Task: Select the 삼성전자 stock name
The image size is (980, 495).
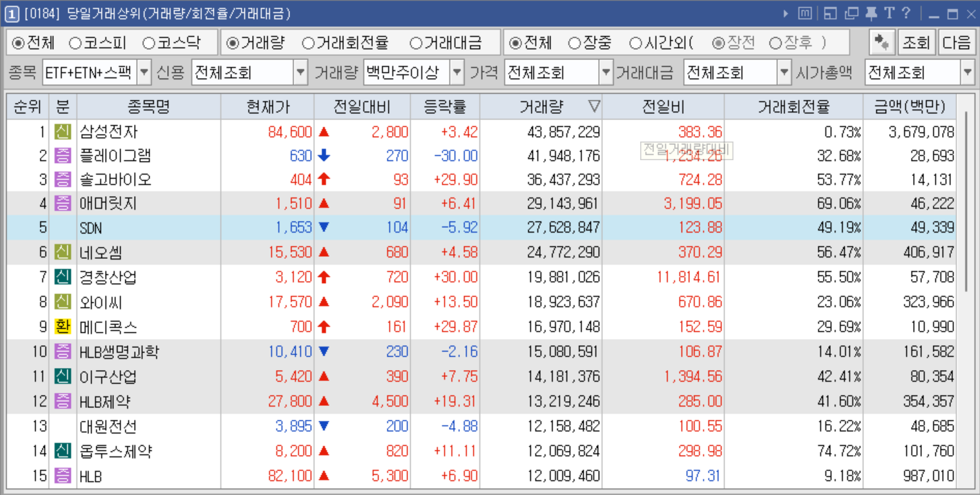Action: pyautogui.click(x=108, y=131)
